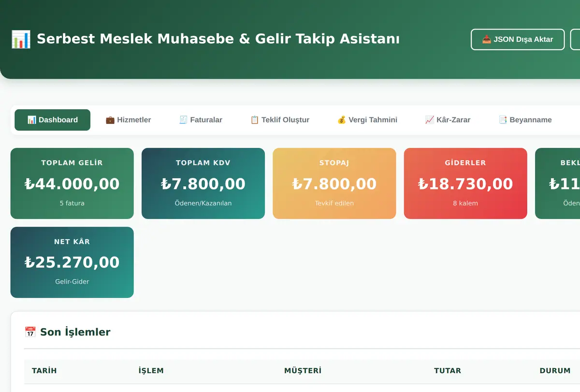Switch to Beyanname tab
This screenshot has height=392, width=580.
tap(525, 120)
